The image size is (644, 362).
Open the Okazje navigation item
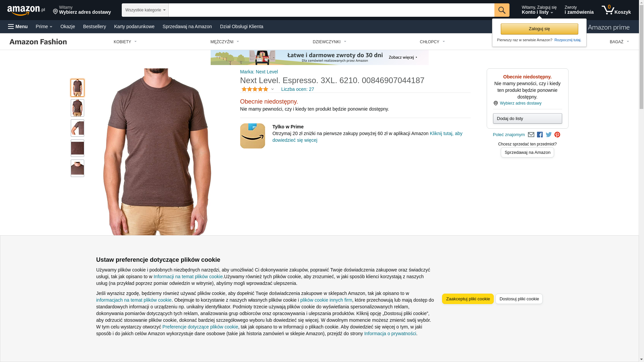click(x=68, y=26)
